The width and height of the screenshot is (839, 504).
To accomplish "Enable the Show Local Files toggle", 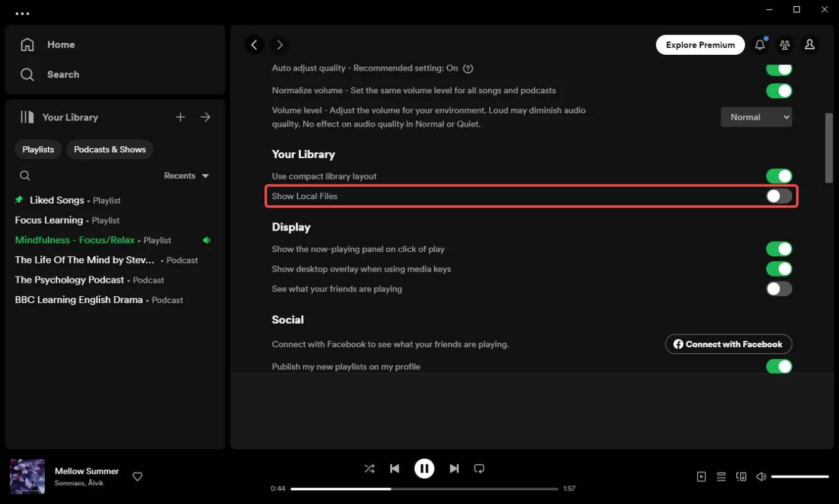I will (778, 196).
